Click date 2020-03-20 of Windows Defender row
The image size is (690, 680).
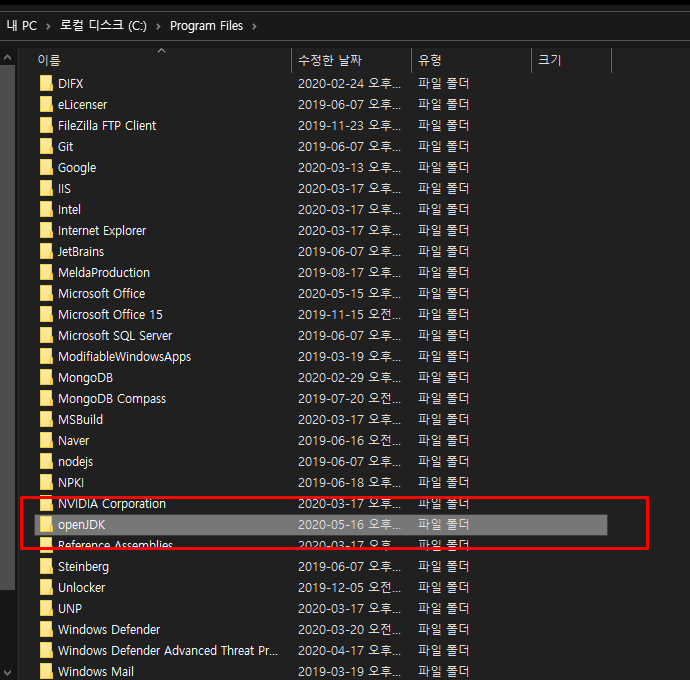pos(349,629)
